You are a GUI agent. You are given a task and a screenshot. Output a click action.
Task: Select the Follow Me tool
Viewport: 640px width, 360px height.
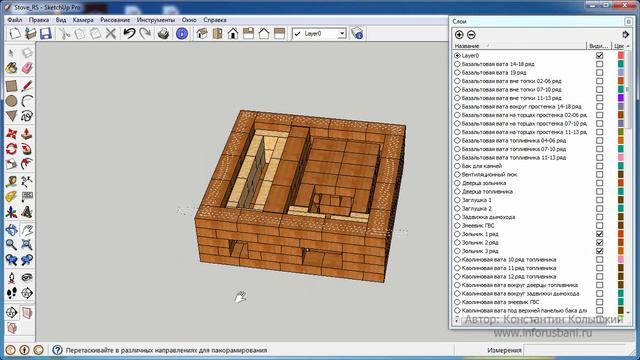coord(27,149)
